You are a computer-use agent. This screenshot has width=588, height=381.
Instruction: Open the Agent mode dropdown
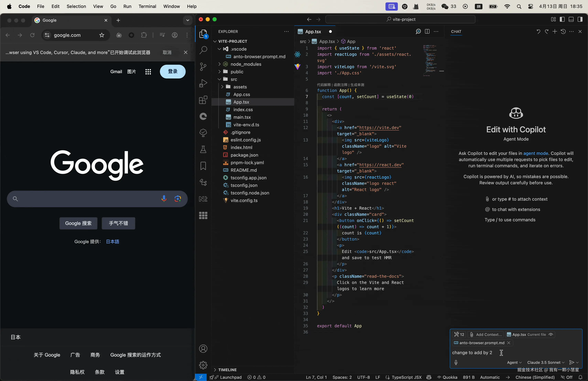tap(514, 362)
